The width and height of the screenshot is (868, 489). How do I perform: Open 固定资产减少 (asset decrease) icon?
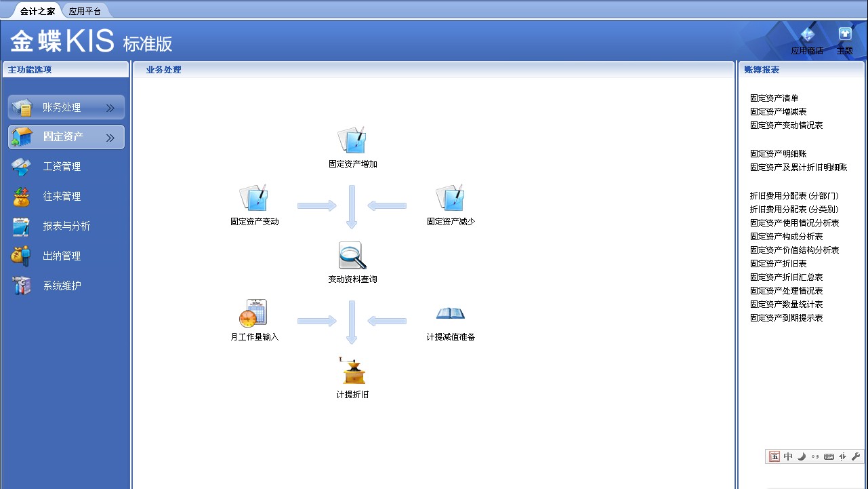(x=450, y=197)
